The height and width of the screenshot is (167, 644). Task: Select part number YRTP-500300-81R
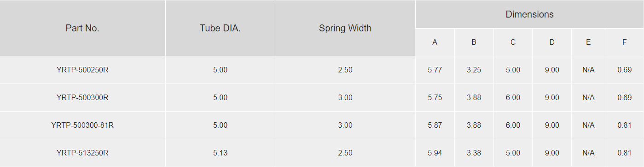pyautogui.click(x=82, y=125)
